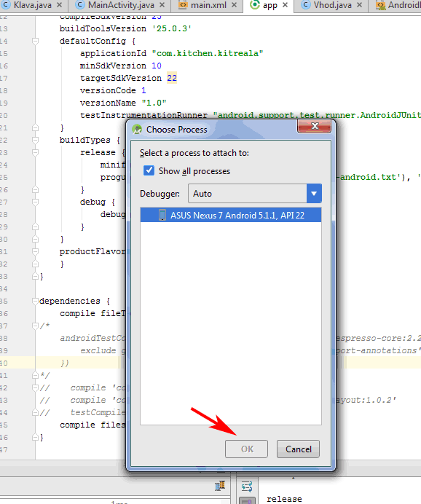Viewport: 421px width, 504px height.
Task: Collapse the dependencies block fold marker
Action: point(35,301)
